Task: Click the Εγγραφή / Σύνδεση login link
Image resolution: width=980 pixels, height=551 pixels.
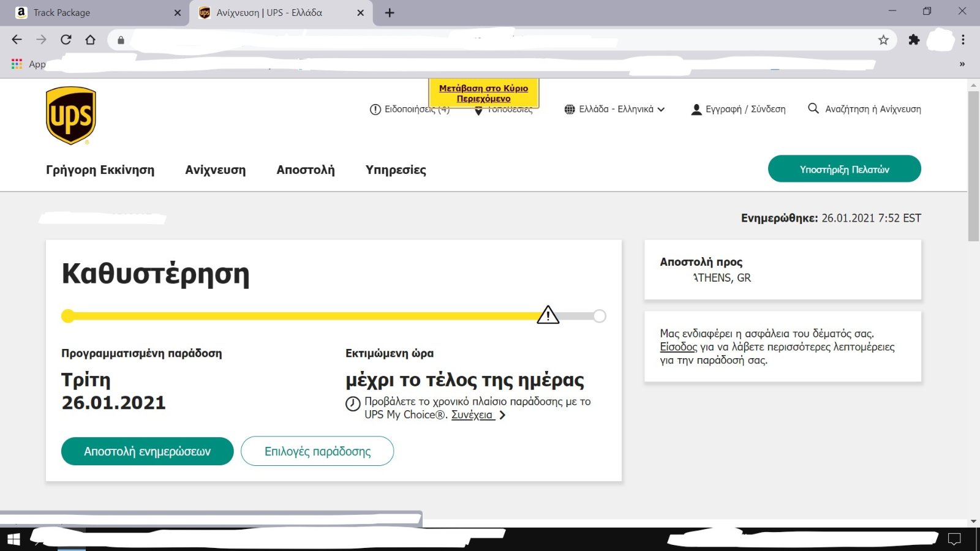Action: pos(738,110)
